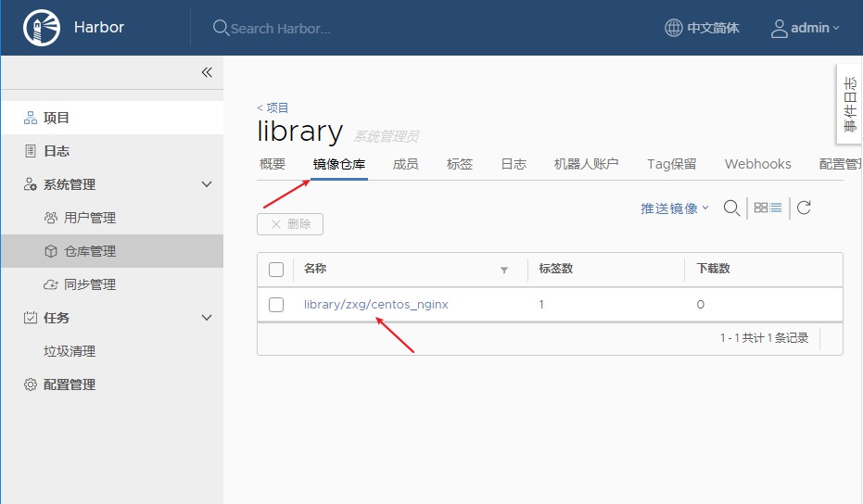Go back via < 项目 link
Image resolution: width=863 pixels, height=504 pixels.
coord(273,107)
